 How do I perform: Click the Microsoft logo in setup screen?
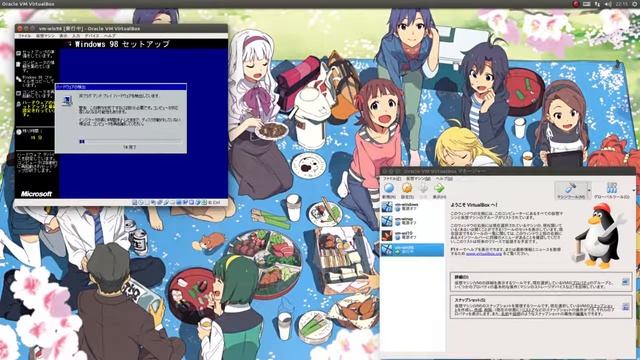(37, 194)
